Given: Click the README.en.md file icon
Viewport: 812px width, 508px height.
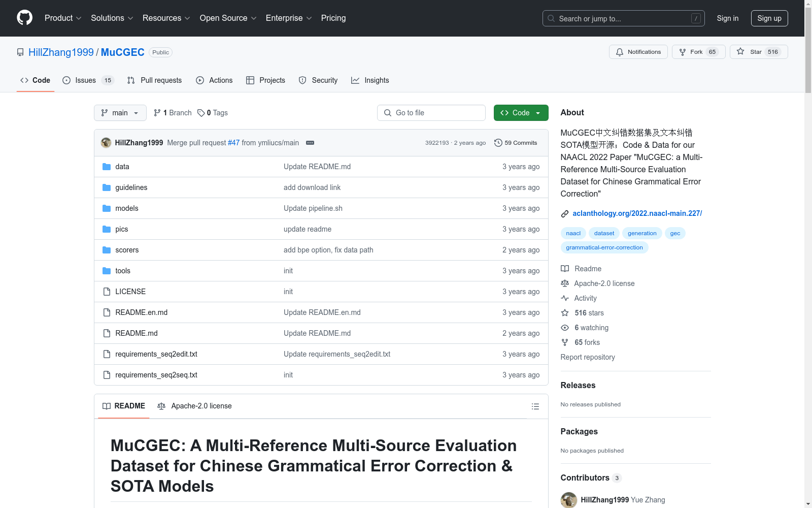Looking at the screenshot, I should pyautogui.click(x=107, y=312).
